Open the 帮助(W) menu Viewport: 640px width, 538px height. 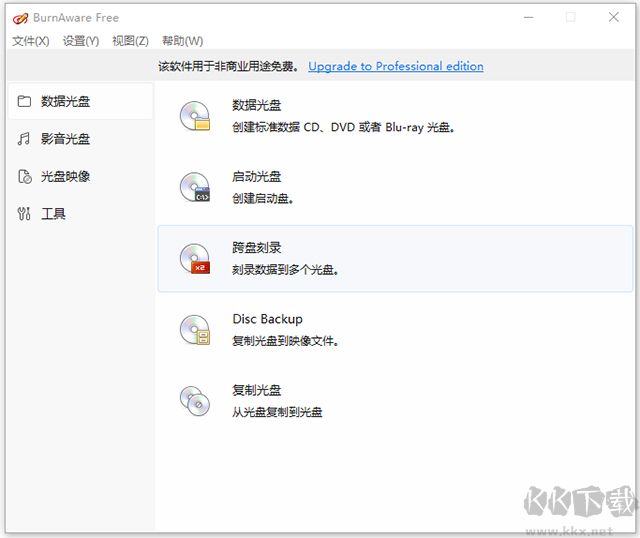point(182,41)
